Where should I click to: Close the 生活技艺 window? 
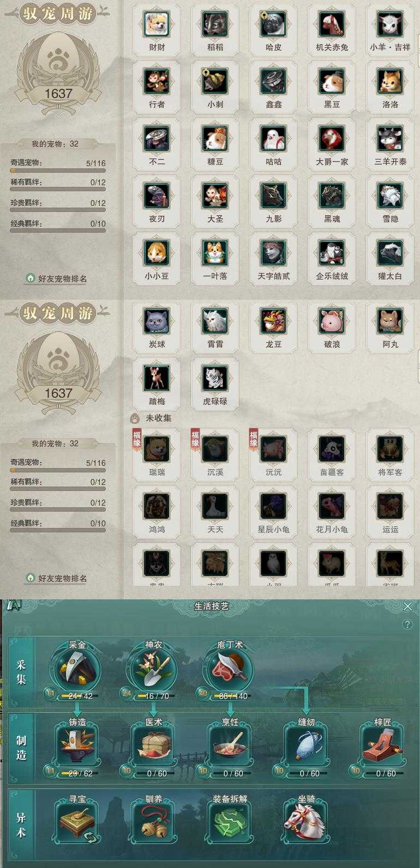tap(407, 606)
